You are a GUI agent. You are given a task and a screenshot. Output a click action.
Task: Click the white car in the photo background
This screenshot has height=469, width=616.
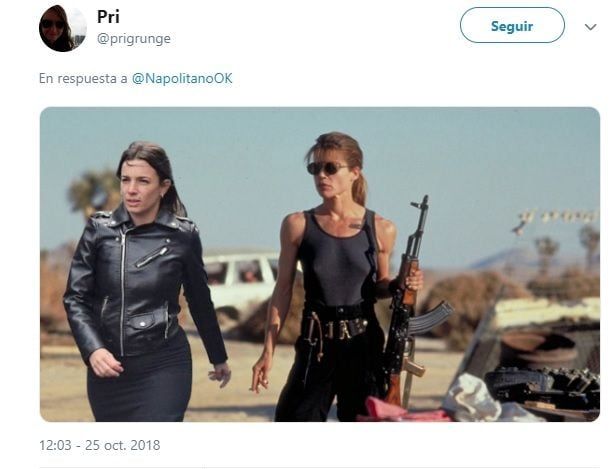pos(244,281)
